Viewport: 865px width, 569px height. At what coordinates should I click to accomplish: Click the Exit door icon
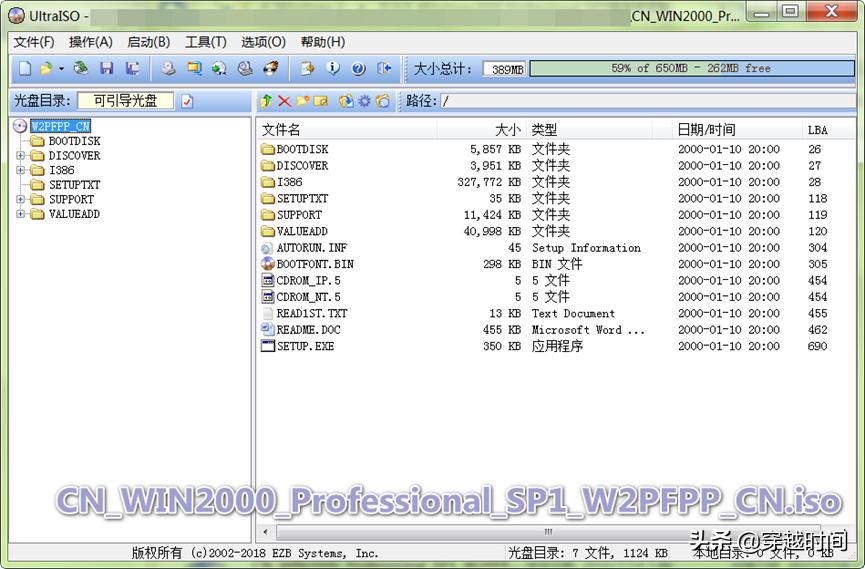coord(385,68)
